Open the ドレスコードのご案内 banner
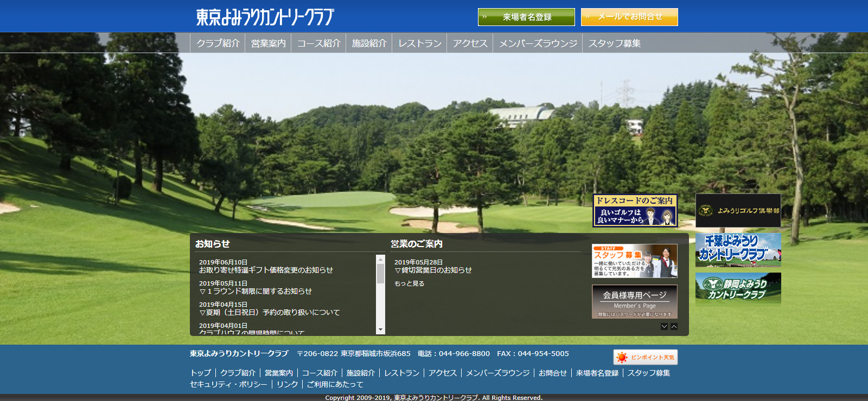This screenshot has height=401, width=868. click(x=635, y=210)
